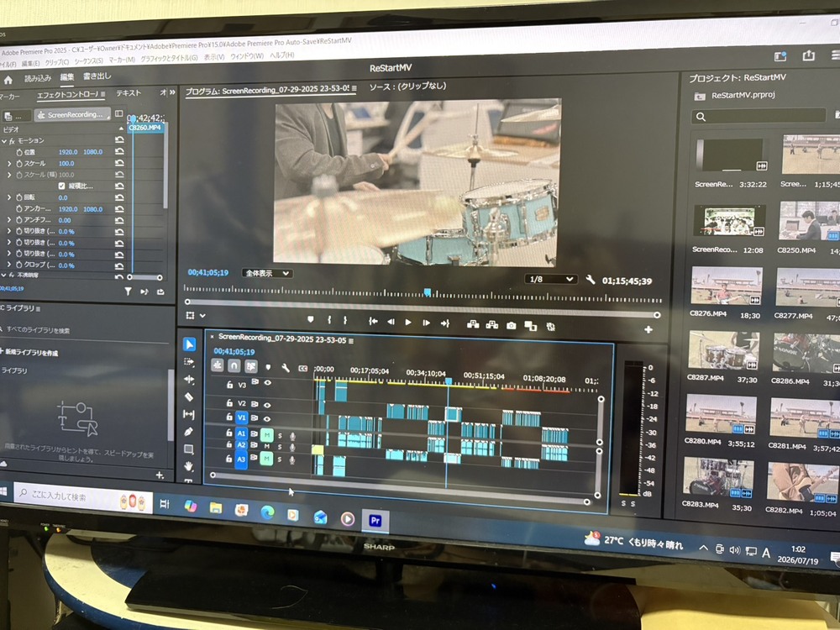This screenshot has width=840, height=630.
Task: Solo audio track A2
Action: pos(280,447)
